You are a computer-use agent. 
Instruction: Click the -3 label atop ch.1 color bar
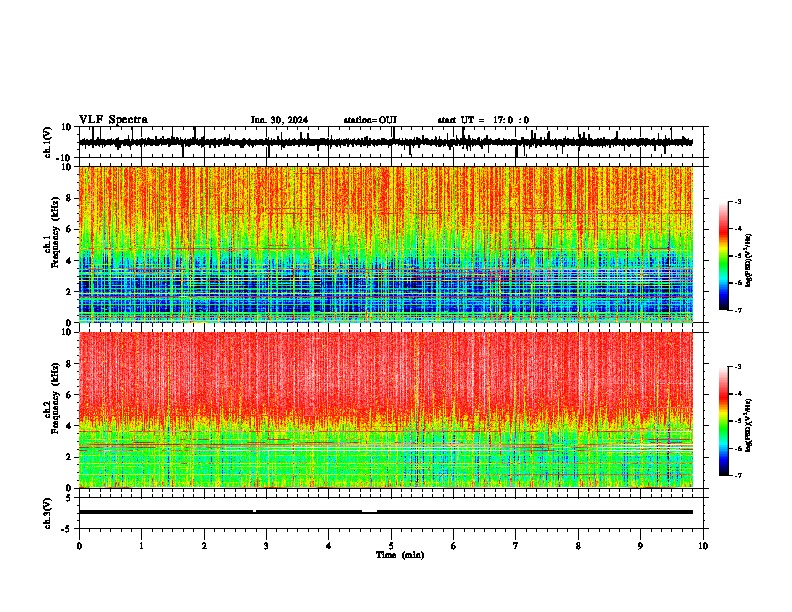click(x=737, y=201)
